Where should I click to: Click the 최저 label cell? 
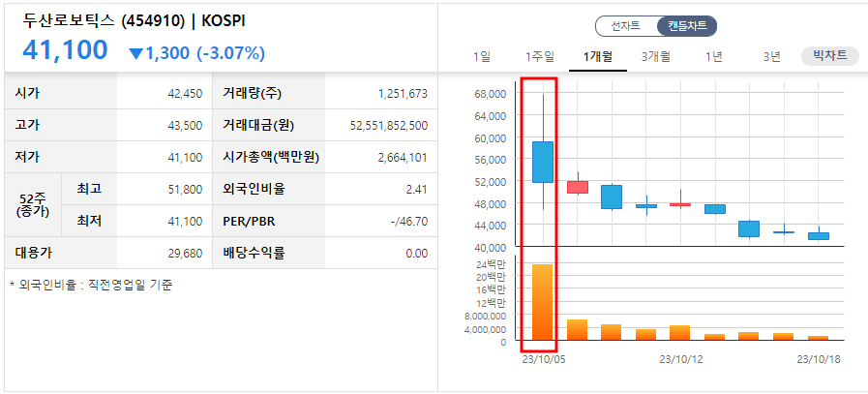pyautogui.click(x=89, y=221)
